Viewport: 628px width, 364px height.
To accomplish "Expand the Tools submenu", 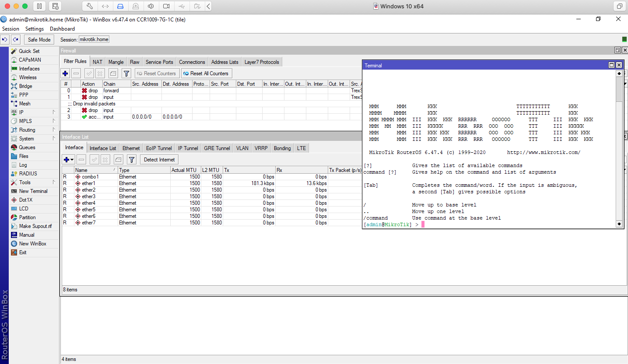I will click(x=54, y=182).
